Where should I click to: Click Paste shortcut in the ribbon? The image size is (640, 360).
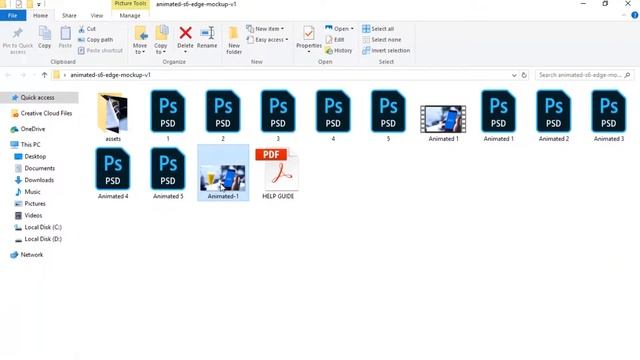[x=100, y=51]
